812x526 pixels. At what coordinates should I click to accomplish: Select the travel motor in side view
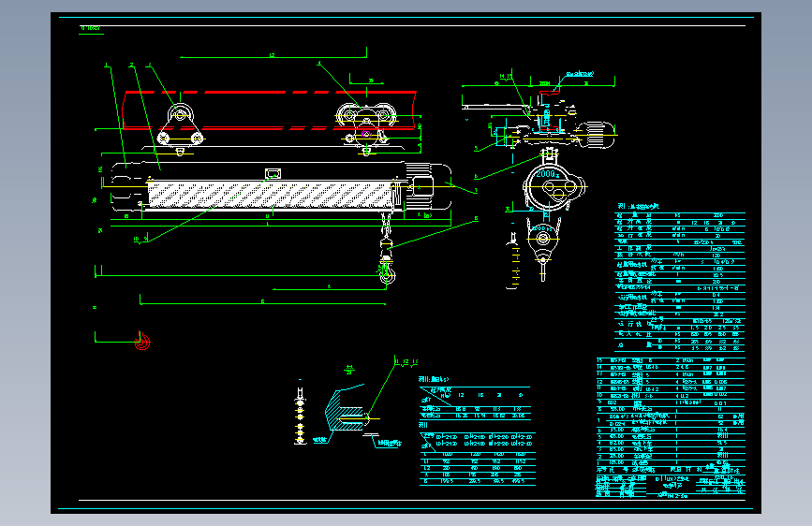(596, 136)
